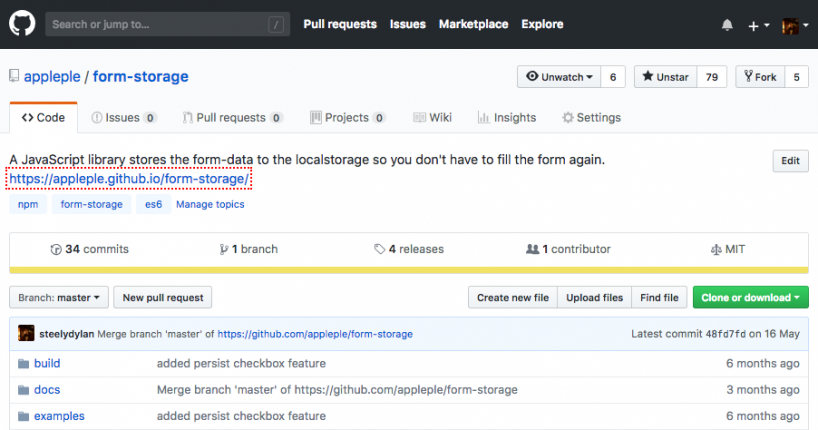This screenshot has width=818, height=430.
Task: Open the appleple.github.io/form-storage link
Action: [x=129, y=179]
